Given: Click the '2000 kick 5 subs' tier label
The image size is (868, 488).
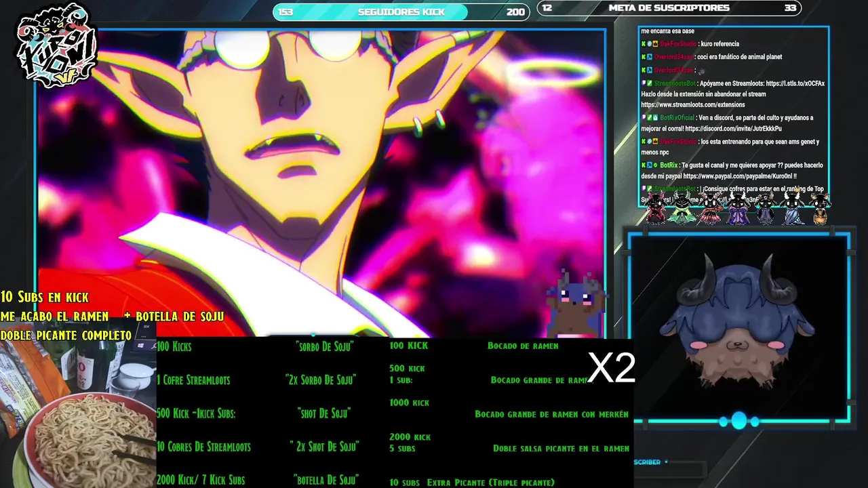Looking at the screenshot, I should (410, 443).
